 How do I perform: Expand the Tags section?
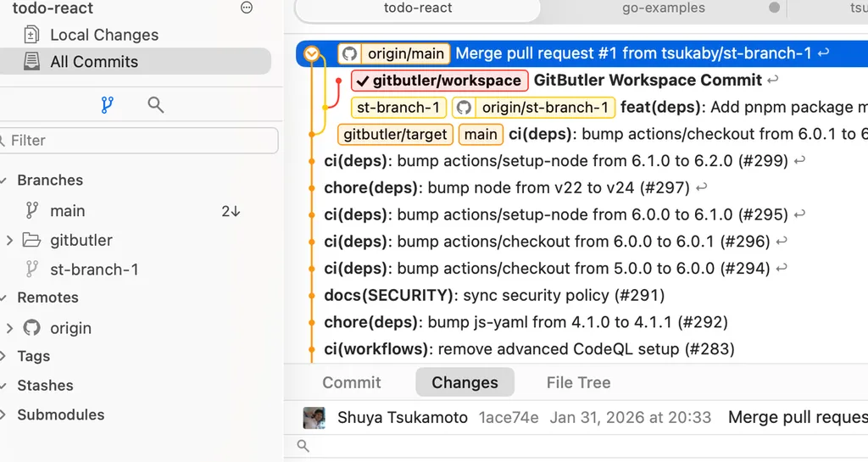[3, 356]
